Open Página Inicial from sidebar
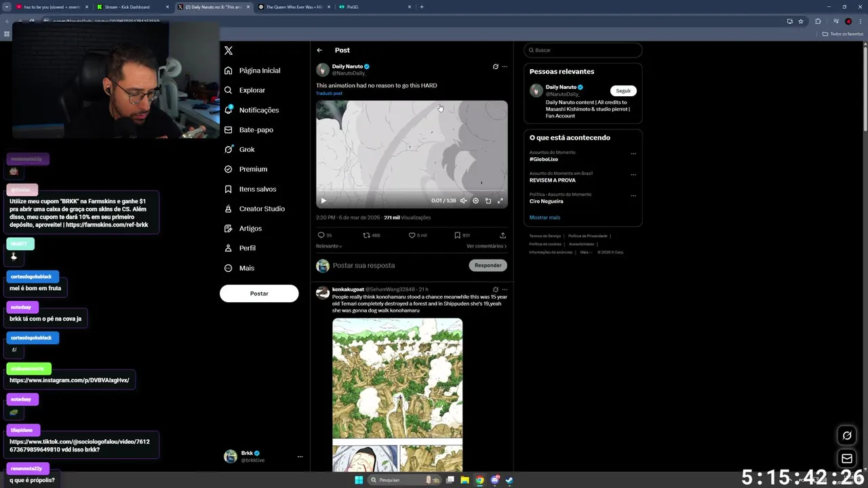Screen dimensions: 868x488 pyautogui.click(x=252, y=70)
